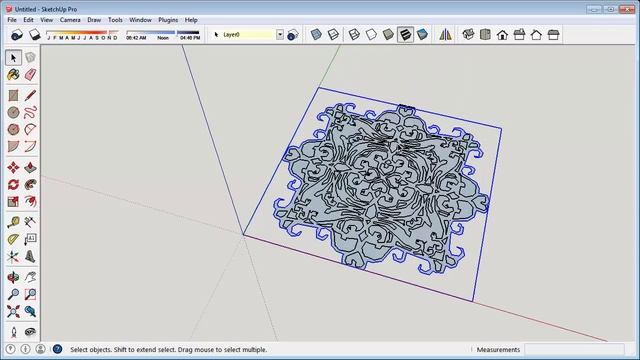The image size is (640, 360).
Task: Pick the 3D Text tool
Action: click(30, 256)
